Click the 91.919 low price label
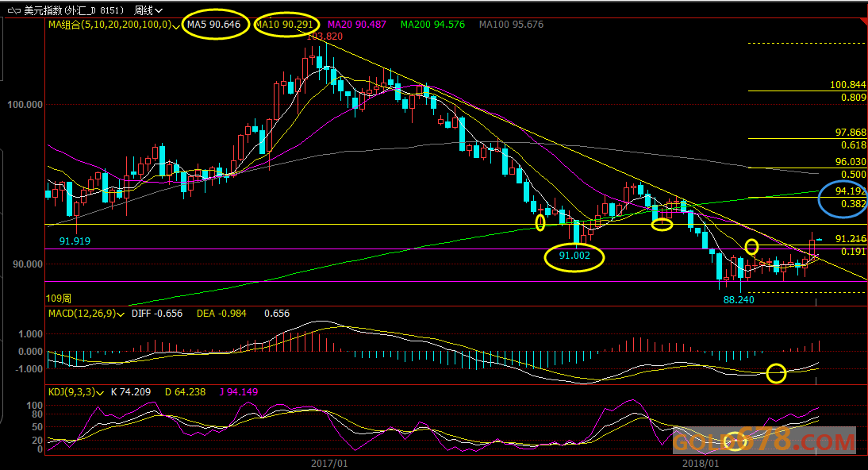 click(x=75, y=241)
